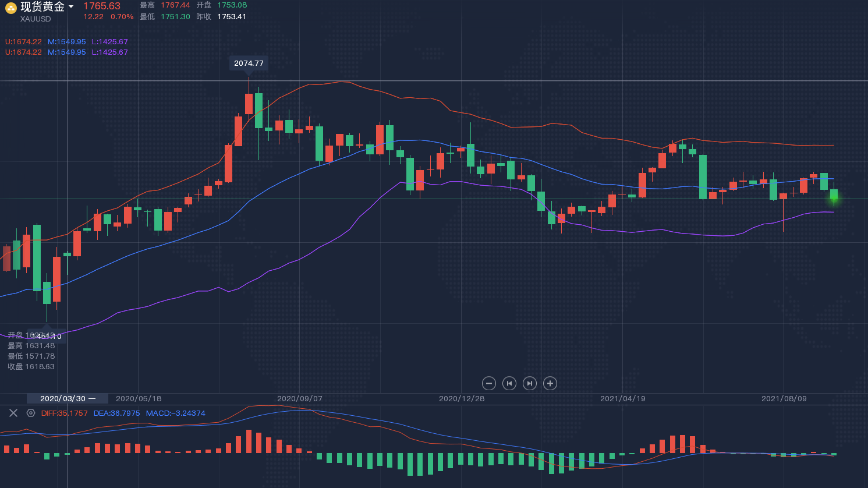Open MACD indicator settings hexagon icon
The height and width of the screenshot is (488, 868).
pos(31,413)
